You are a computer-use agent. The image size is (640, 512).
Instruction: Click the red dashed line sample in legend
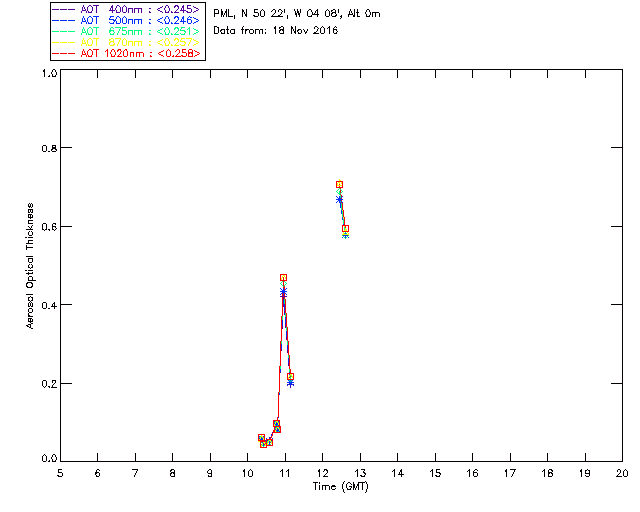pyautogui.click(x=63, y=53)
